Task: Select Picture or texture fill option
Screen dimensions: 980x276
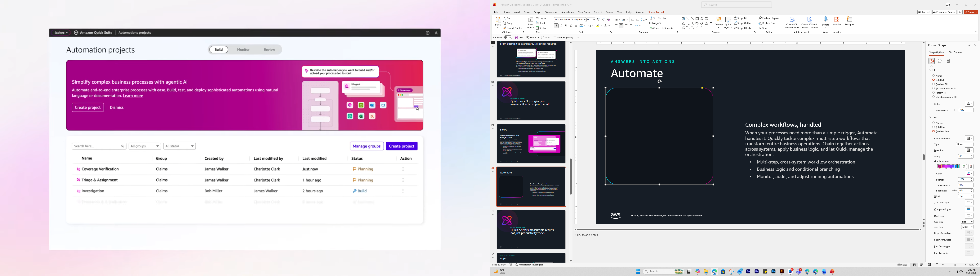Action: click(934, 88)
